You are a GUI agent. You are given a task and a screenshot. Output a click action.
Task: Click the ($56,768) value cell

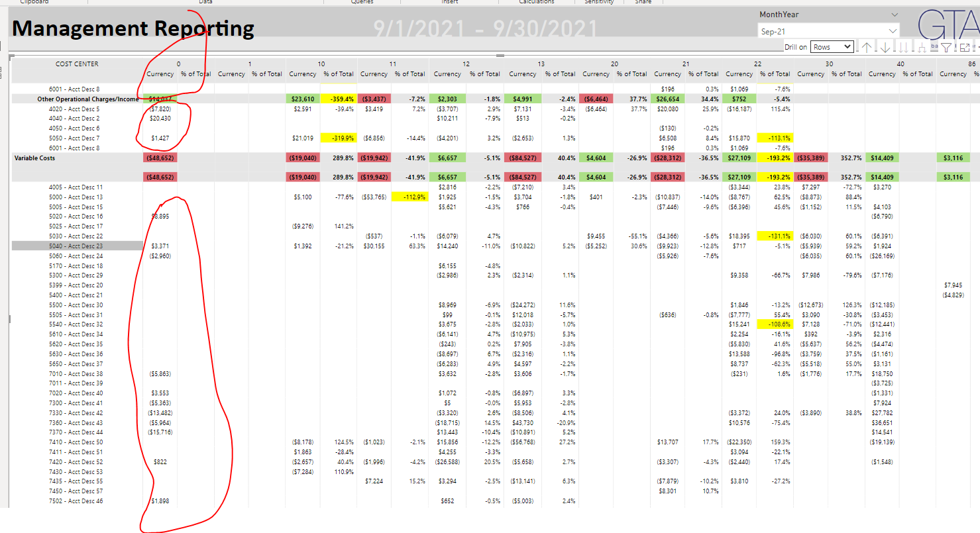(523, 442)
